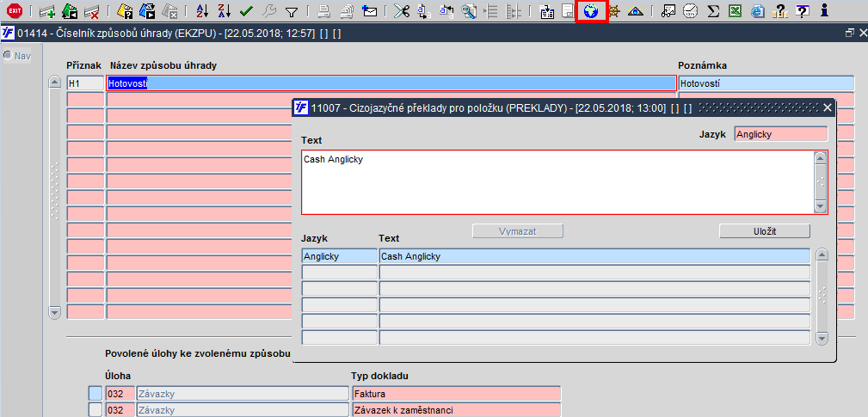Open the filter funnel icon
The height and width of the screenshot is (417, 868).
[291, 11]
